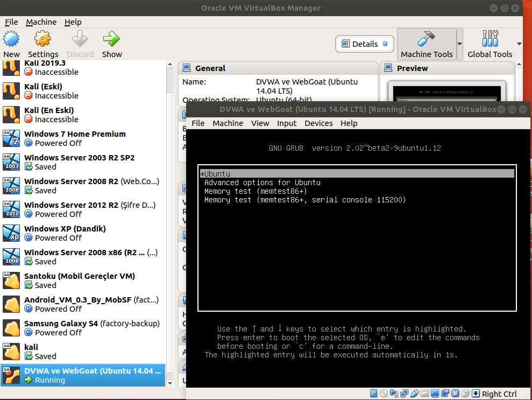Click the mouse integration status icon
Screen dimensions: 532x400
pos(465,394)
